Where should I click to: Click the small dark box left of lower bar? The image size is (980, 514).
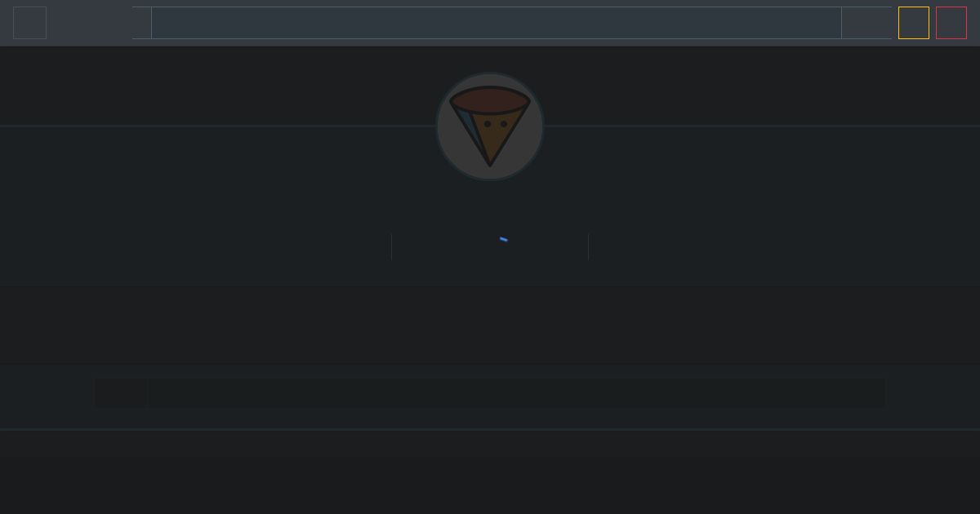[x=120, y=392]
